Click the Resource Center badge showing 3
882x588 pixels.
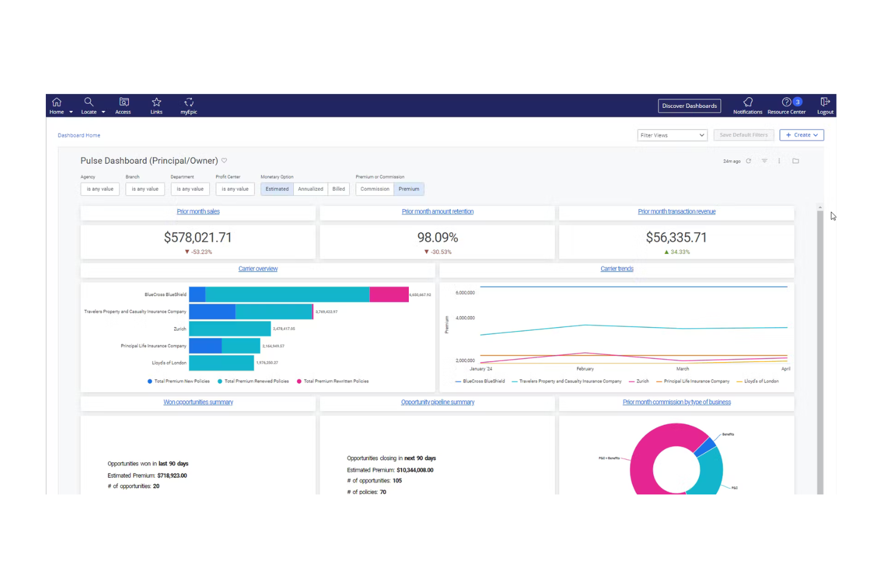pyautogui.click(x=797, y=102)
